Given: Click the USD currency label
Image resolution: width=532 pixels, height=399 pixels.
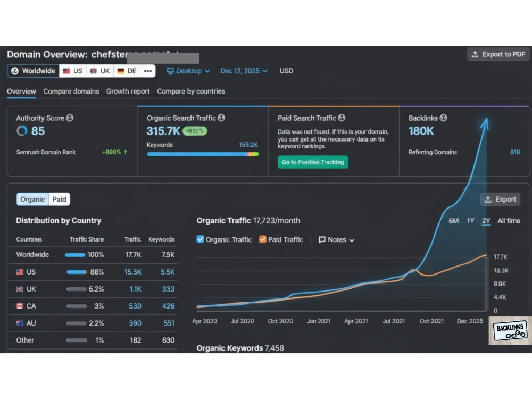Looking at the screenshot, I should (x=286, y=71).
